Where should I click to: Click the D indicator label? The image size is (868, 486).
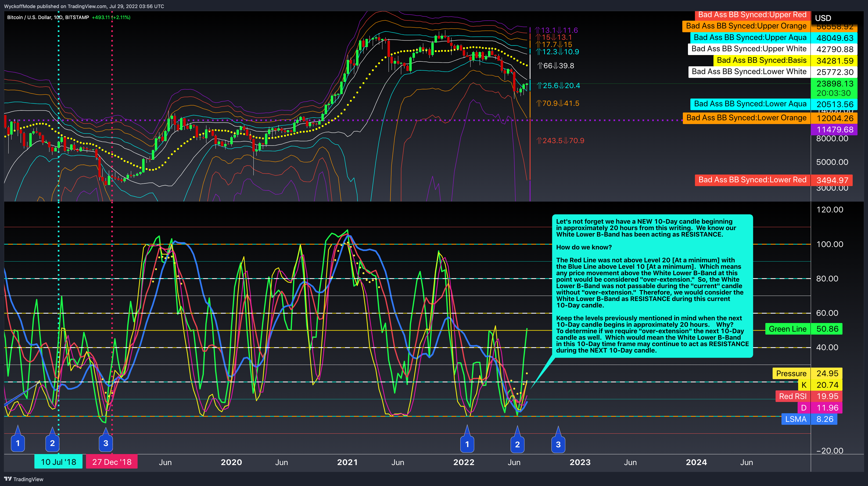804,408
